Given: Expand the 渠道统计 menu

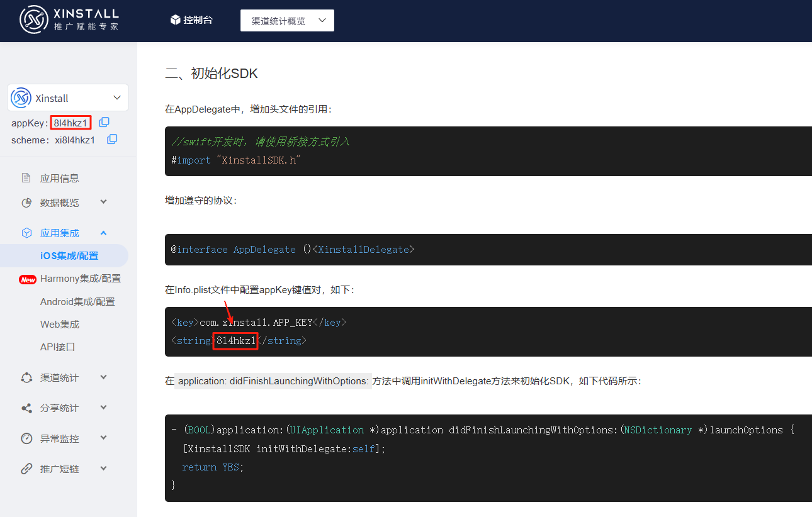Looking at the screenshot, I should [x=104, y=377].
